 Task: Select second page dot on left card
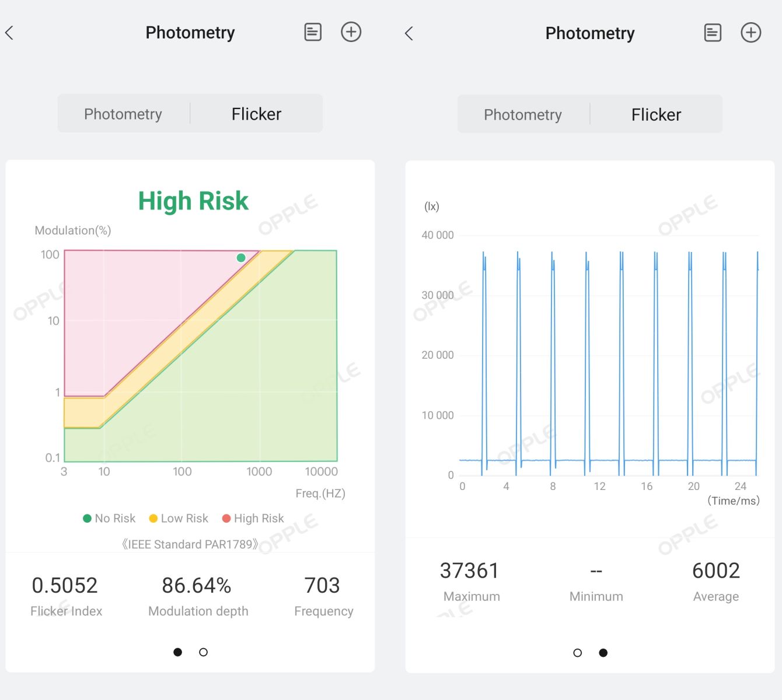coord(203,652)
